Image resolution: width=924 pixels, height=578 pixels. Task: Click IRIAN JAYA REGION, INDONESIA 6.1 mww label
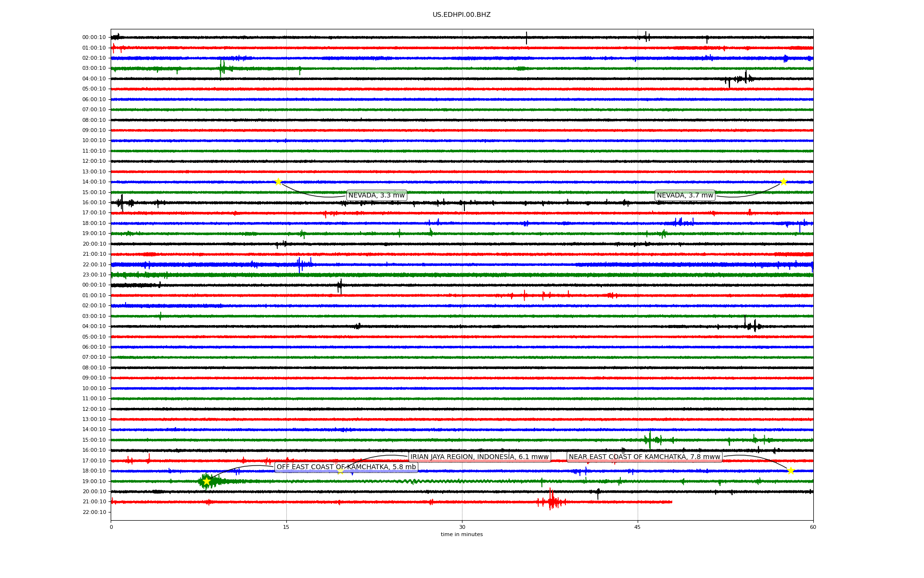coord(479,457)
